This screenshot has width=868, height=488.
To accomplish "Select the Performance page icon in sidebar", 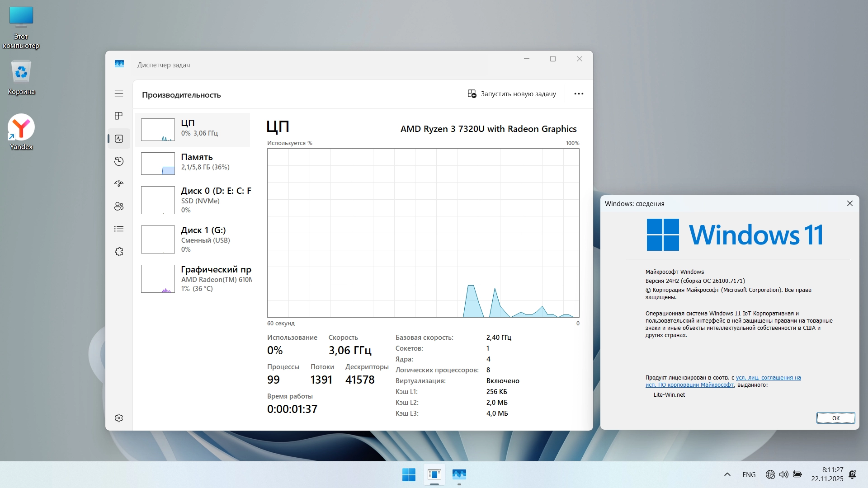I will tap(119, 139).
